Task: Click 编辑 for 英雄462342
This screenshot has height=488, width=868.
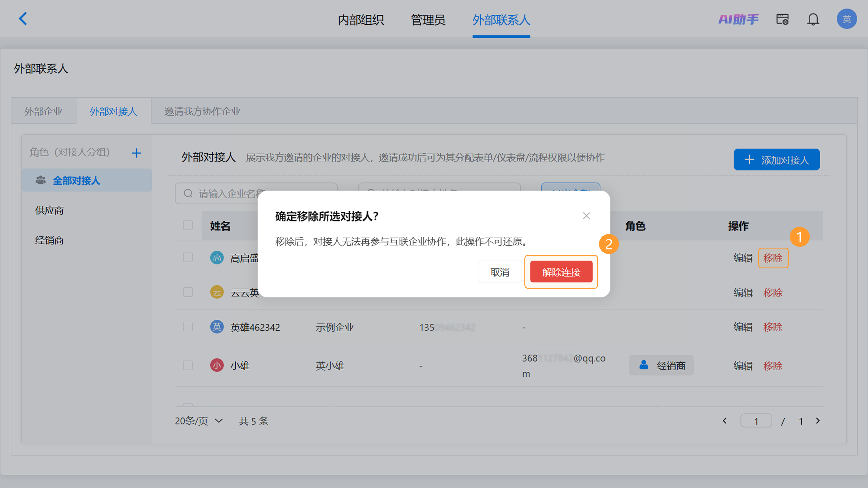Action: (743, 327)
